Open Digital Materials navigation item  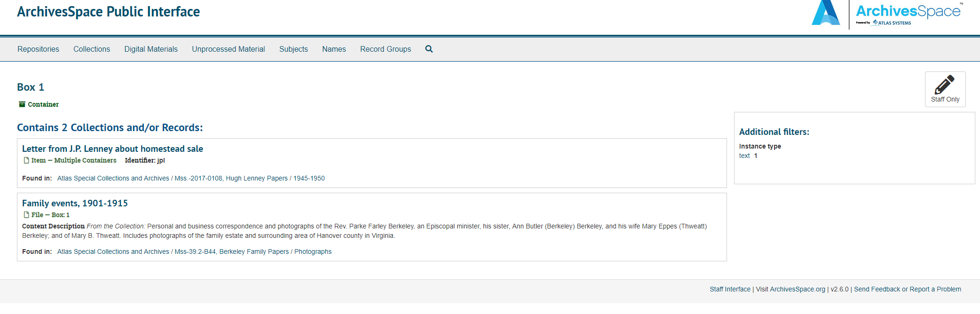[151, 49]
